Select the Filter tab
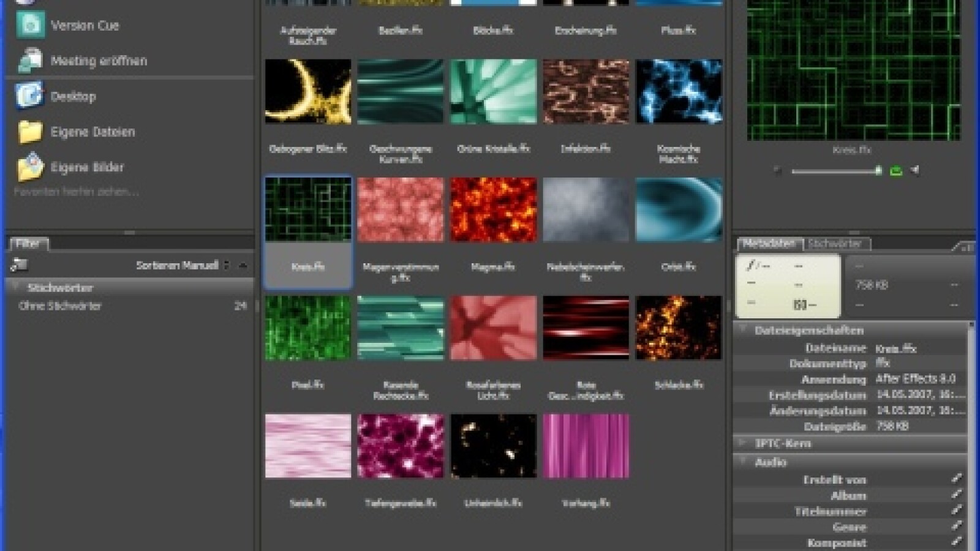This screenshot has width=980, height=551. click(29, 243)
